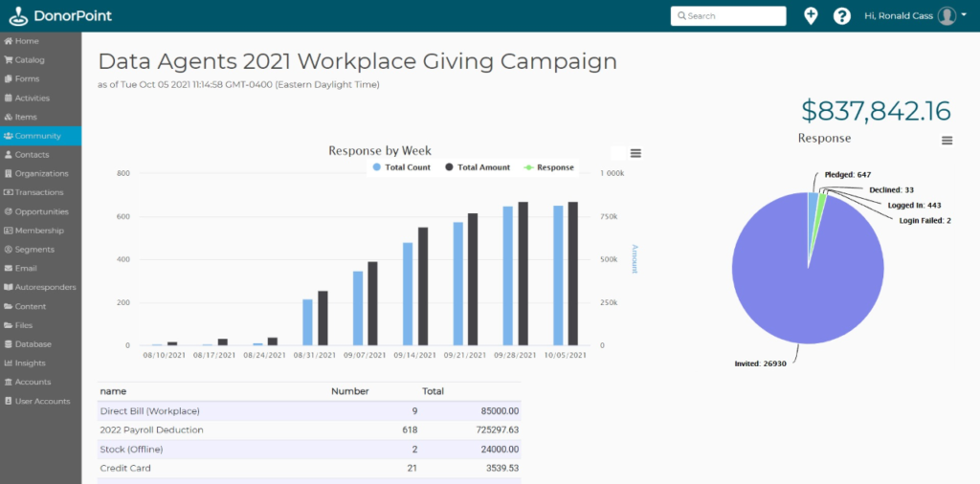Click the Accounts bank icon
This screenshot has width=980, height=484.
(x=8, y=382)
